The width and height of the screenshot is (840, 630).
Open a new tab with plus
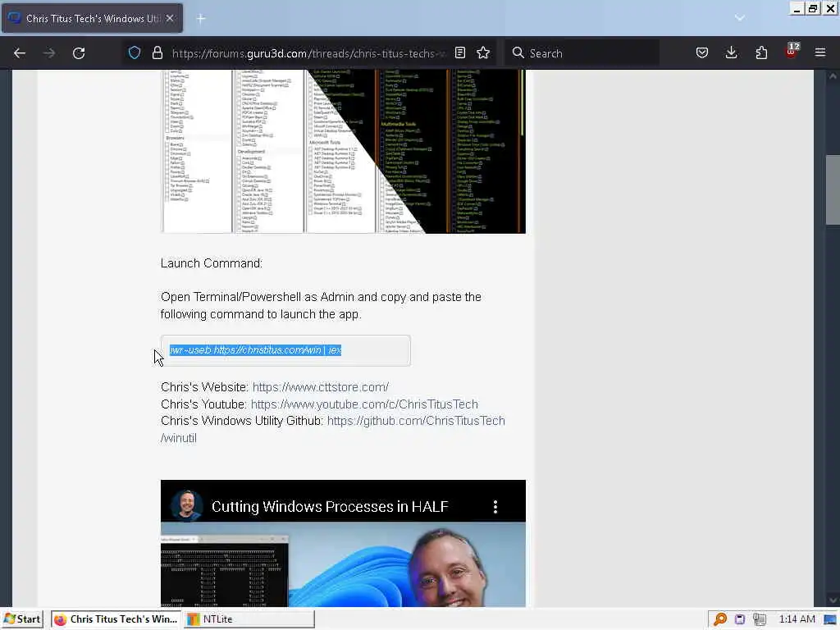tap(201, 19)
